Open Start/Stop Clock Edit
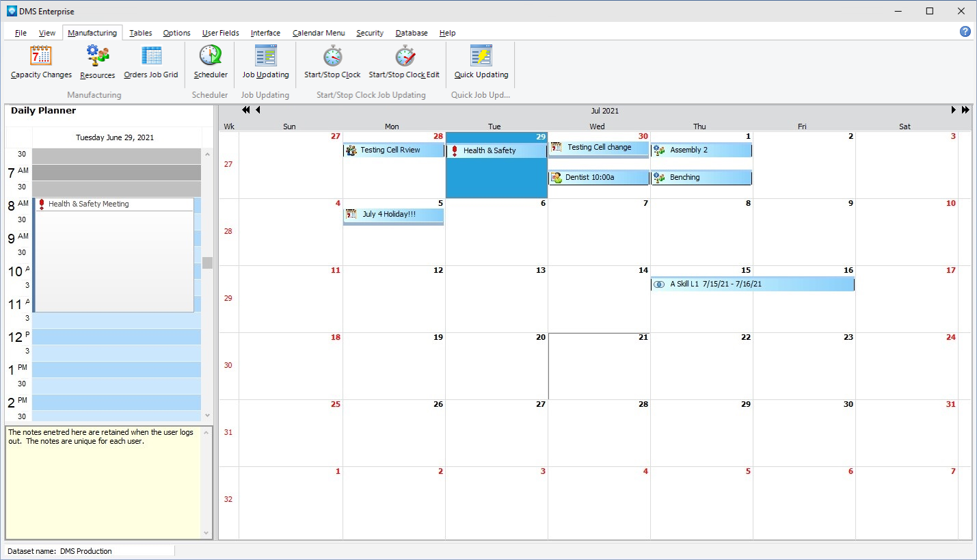Viewport: 977px width, 560px height. [404, 63]
